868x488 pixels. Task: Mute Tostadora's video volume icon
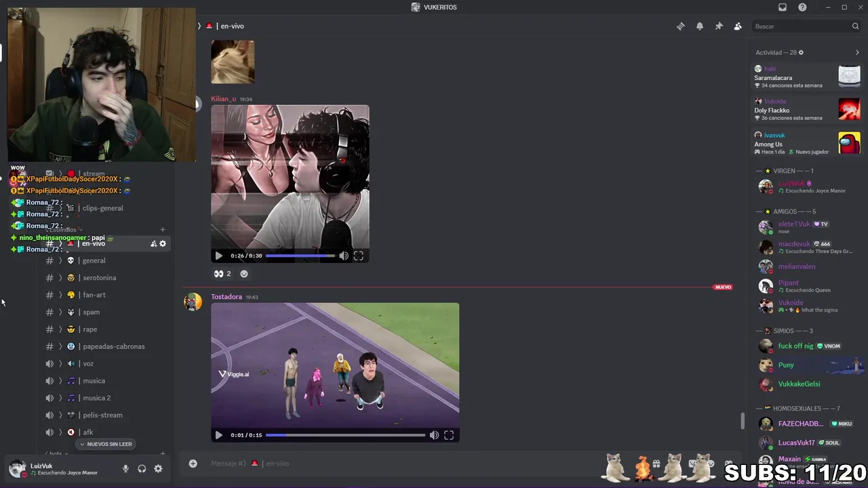point(434,435)
